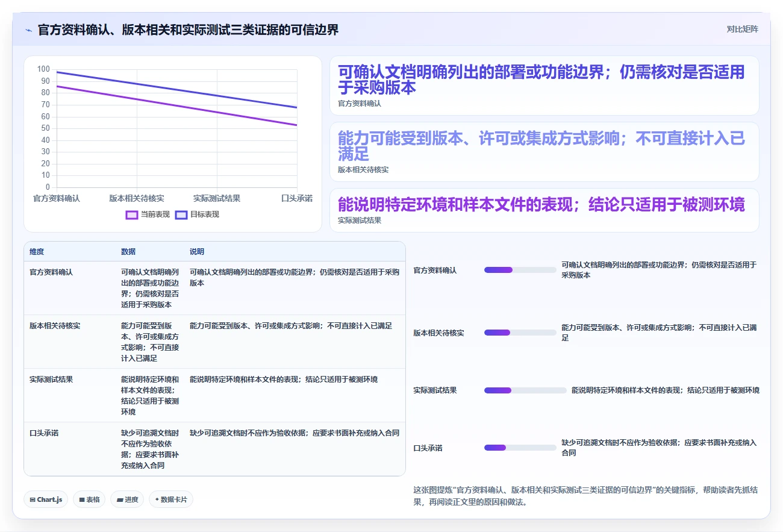Click the page title 官方资料确认、版本相关和实际测试三类证据的可信边界
The image size is (783, 532).
pos(188,30)
